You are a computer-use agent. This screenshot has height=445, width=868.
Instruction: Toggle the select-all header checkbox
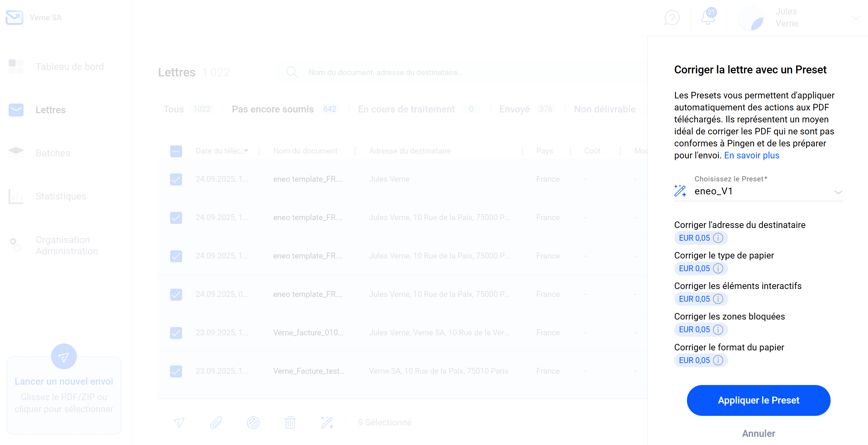click(176, 151)
